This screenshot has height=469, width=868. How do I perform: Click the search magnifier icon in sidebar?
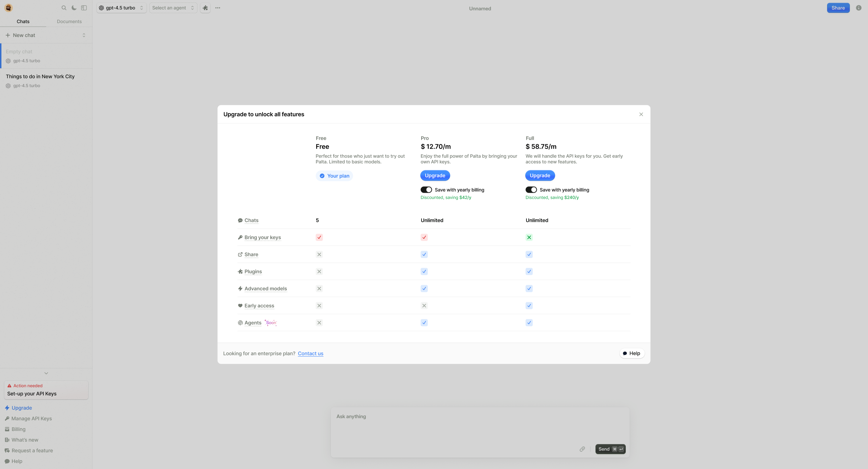(64, 8)
